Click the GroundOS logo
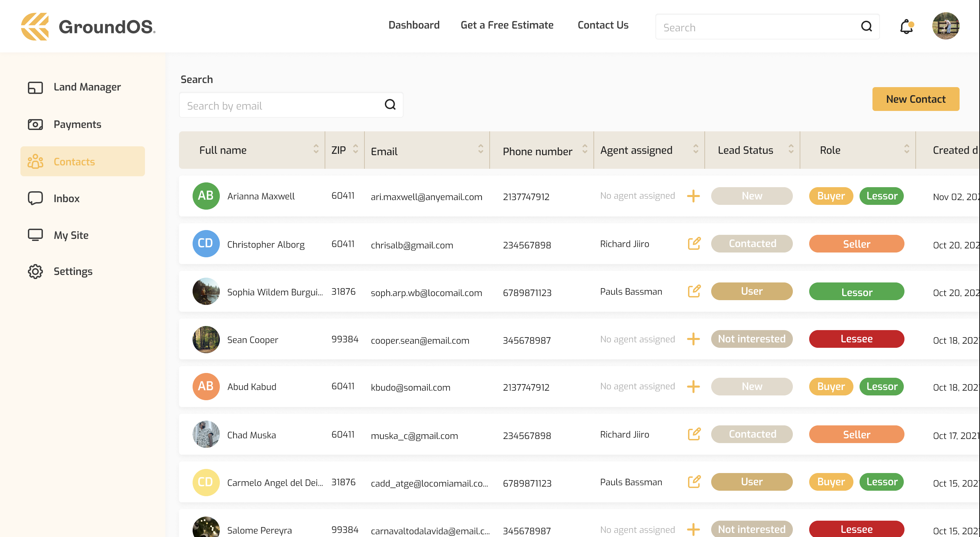This screenshot has height=537, width=980. (x=88, y=27)
